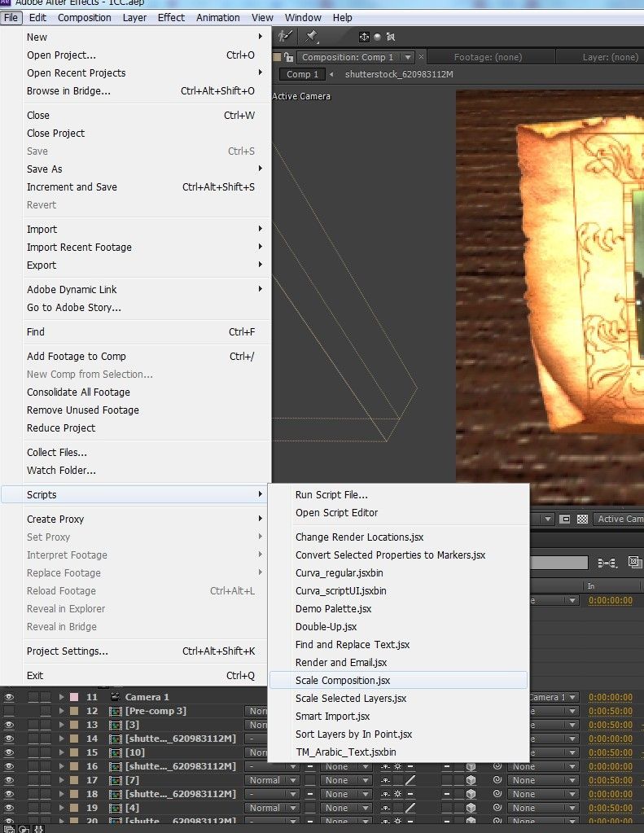Click Draft 3D timeline icon
Screen dimensions: 644x833
coord(634,562)
